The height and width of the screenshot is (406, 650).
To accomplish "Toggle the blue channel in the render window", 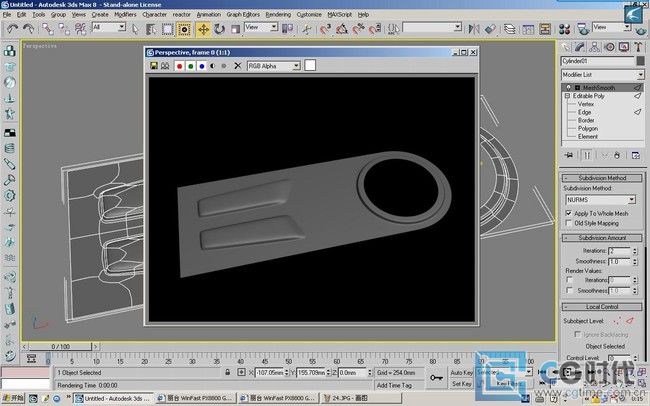I will pos(202,66).
